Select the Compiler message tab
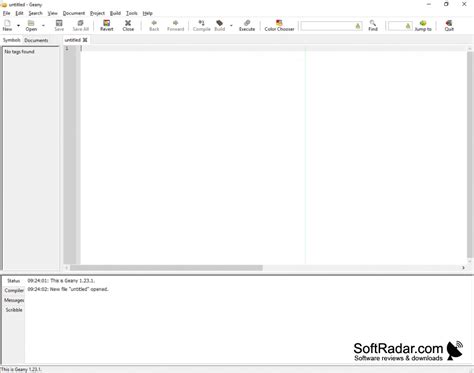This screenshot has height=373, width=474. [x=14, y=290]
